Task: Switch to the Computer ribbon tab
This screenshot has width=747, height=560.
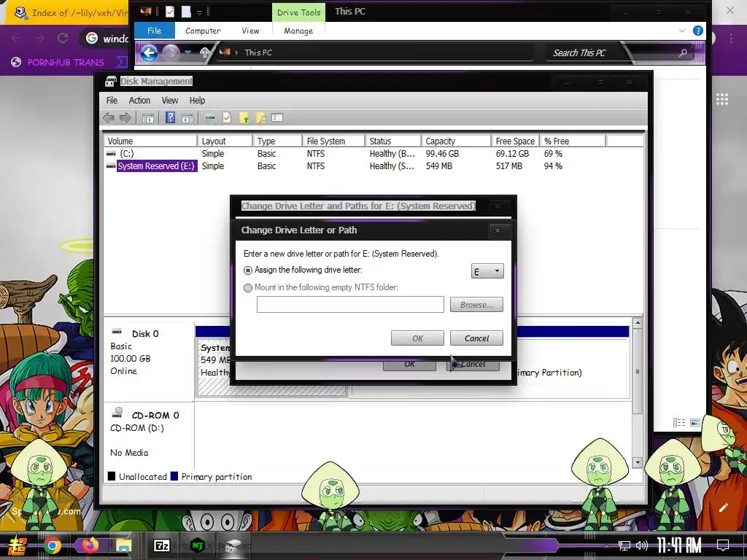Action: pyautogui.click(x=203, y=31)
